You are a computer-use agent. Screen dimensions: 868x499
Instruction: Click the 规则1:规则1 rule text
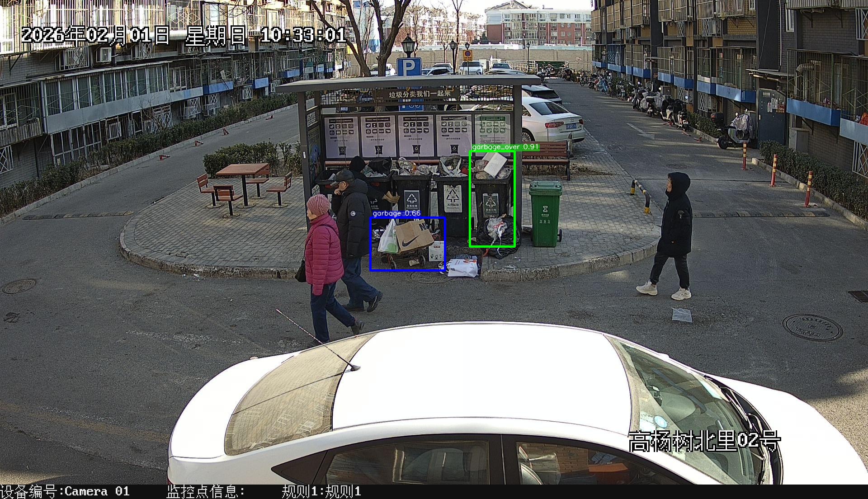coord(321,492)
